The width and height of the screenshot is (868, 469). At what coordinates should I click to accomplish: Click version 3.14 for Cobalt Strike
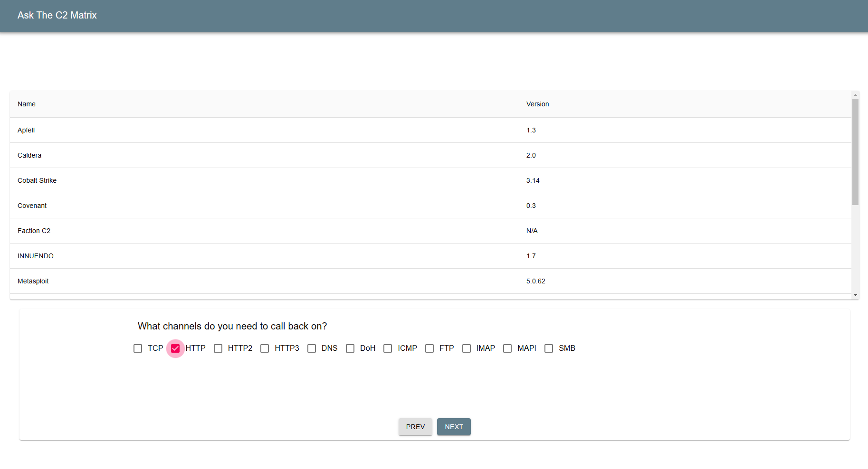[533, 180]
